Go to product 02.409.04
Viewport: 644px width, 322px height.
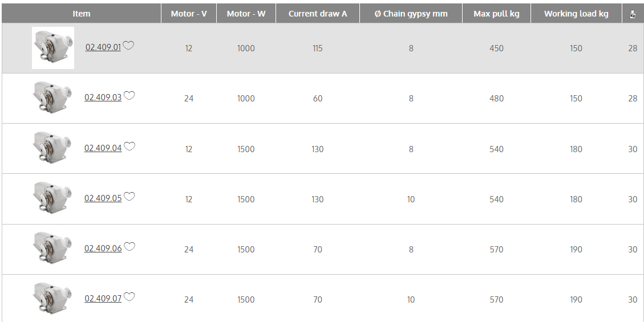click(x=103, y=148)
